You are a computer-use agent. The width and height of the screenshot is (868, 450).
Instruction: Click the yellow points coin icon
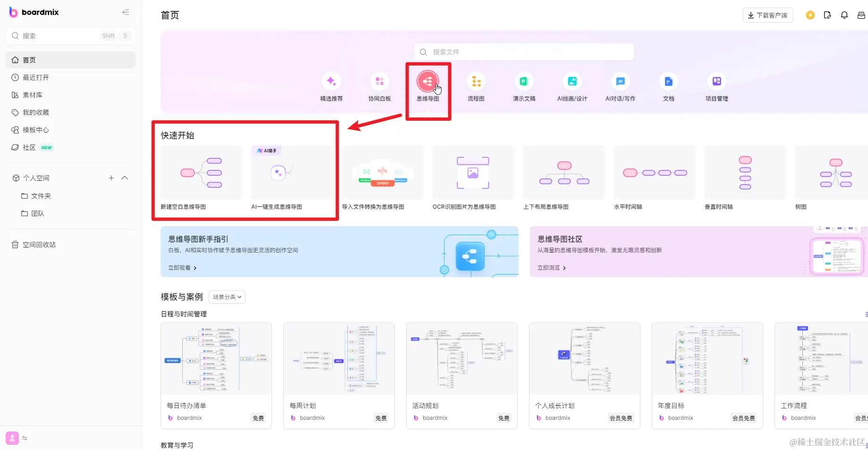tap(810, 15)
